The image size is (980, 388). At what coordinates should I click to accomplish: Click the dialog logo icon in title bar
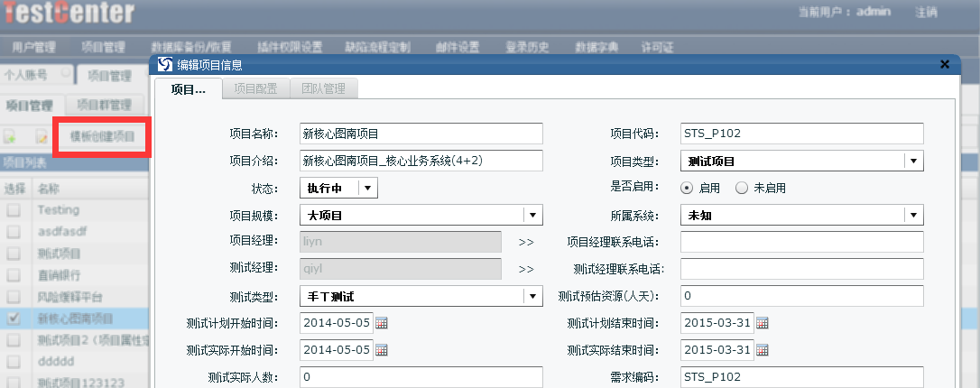point(165,64)
